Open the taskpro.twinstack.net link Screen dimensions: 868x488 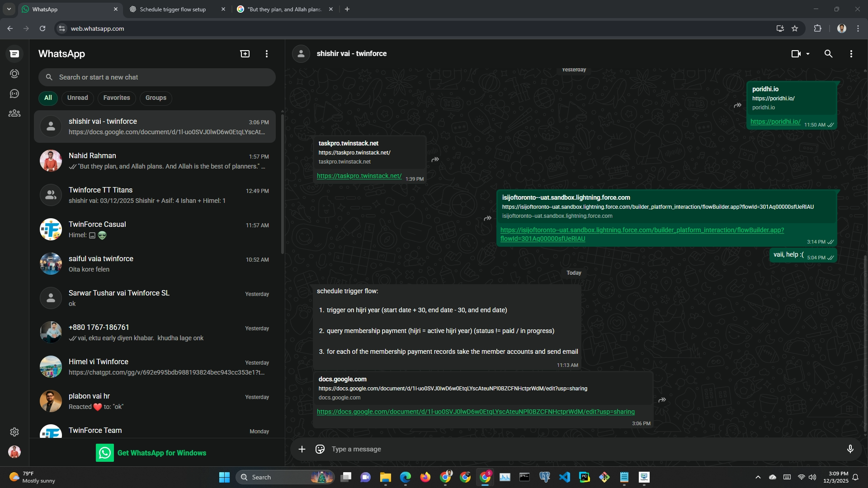(359, 176)
